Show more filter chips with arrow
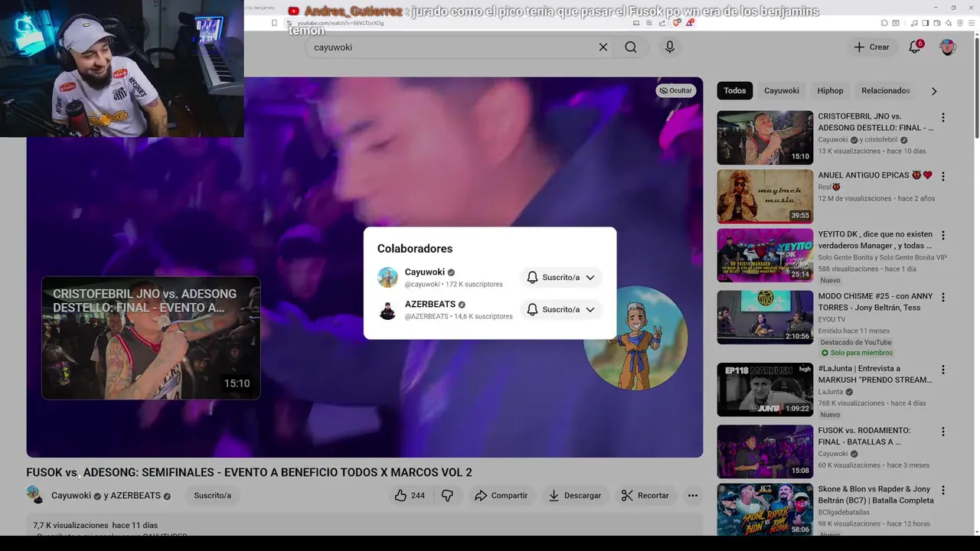The width and height of the screenshot is (980, 551). click(x=934, y=91)
